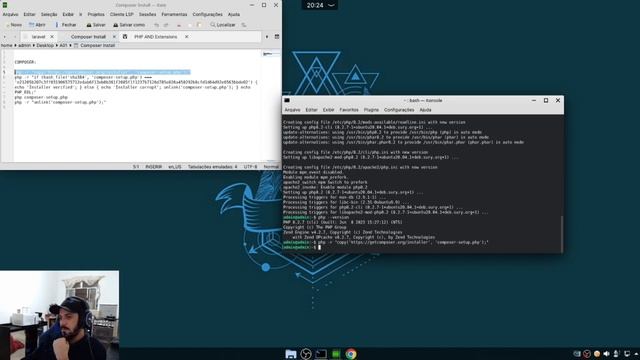The image size is (640, 360).
Task: Open the tab list dropdown arrow in Kate
Action: (x=267, y=37)
